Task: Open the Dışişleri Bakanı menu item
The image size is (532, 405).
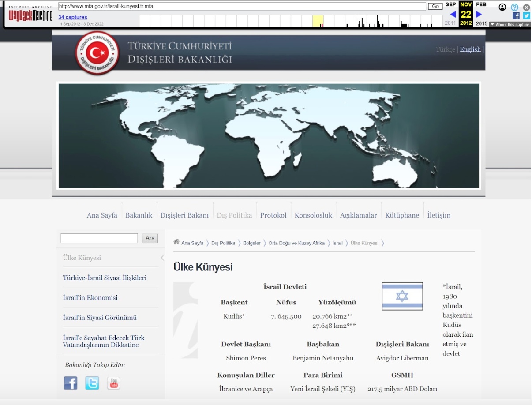Action: click(184, 215)
